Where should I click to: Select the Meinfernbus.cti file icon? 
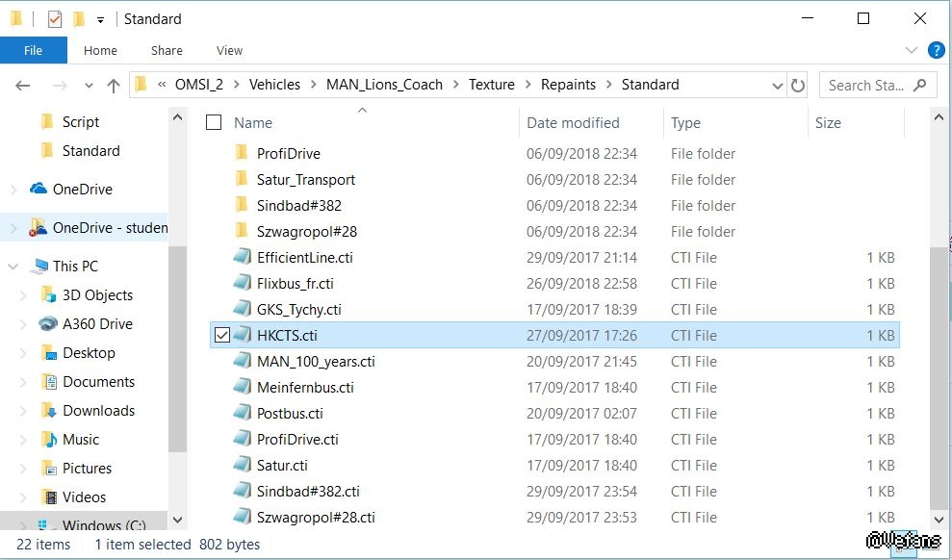pos(243,387)
